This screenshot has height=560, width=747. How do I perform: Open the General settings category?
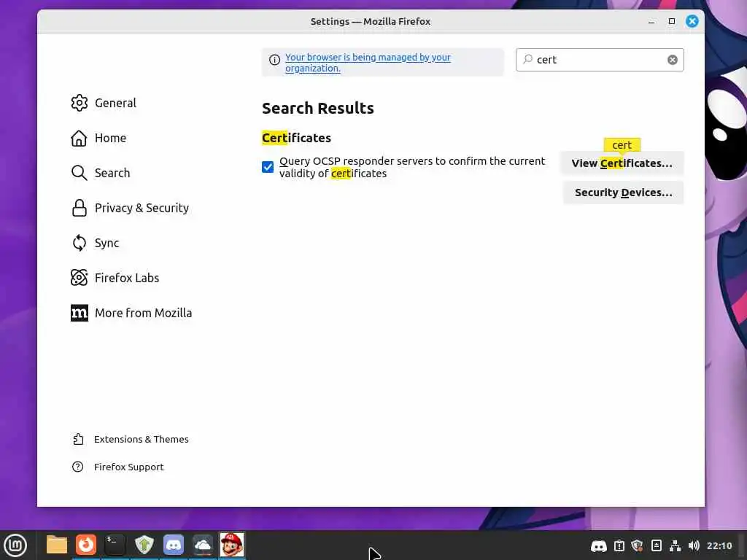(x=104, y=103)
